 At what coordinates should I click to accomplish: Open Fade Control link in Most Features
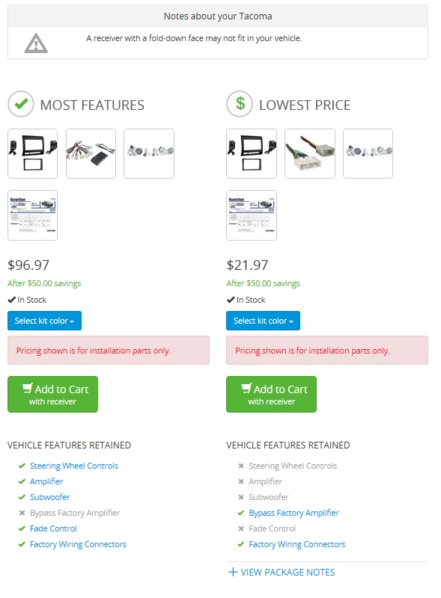[53, 528]
